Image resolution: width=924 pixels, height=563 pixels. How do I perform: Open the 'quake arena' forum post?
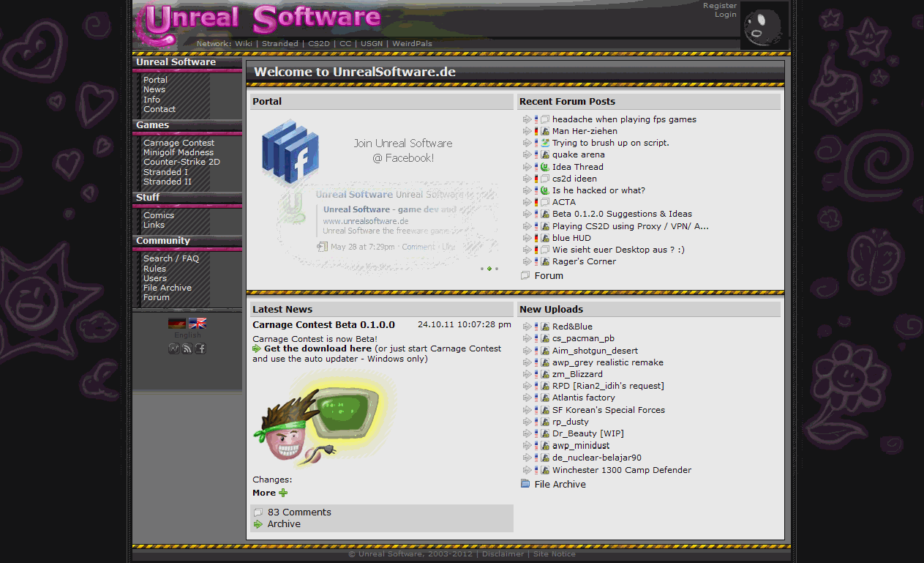579,154
